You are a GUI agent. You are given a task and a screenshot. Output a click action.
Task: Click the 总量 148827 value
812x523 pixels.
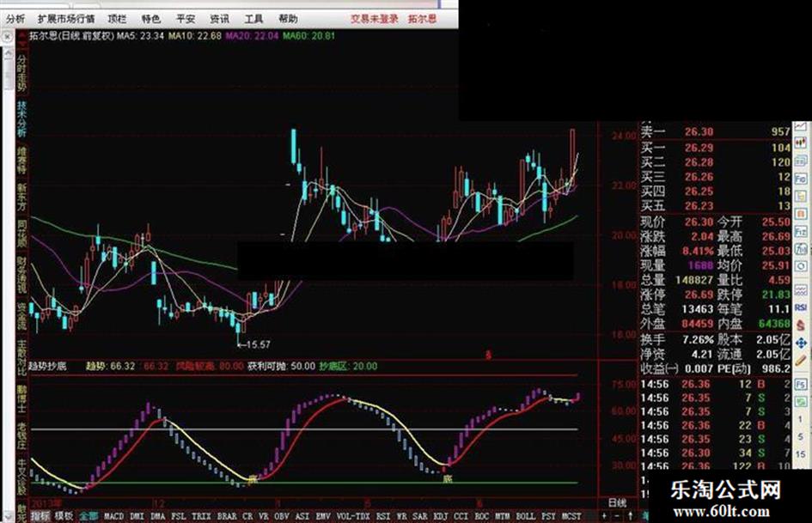(x=694, y=280)
